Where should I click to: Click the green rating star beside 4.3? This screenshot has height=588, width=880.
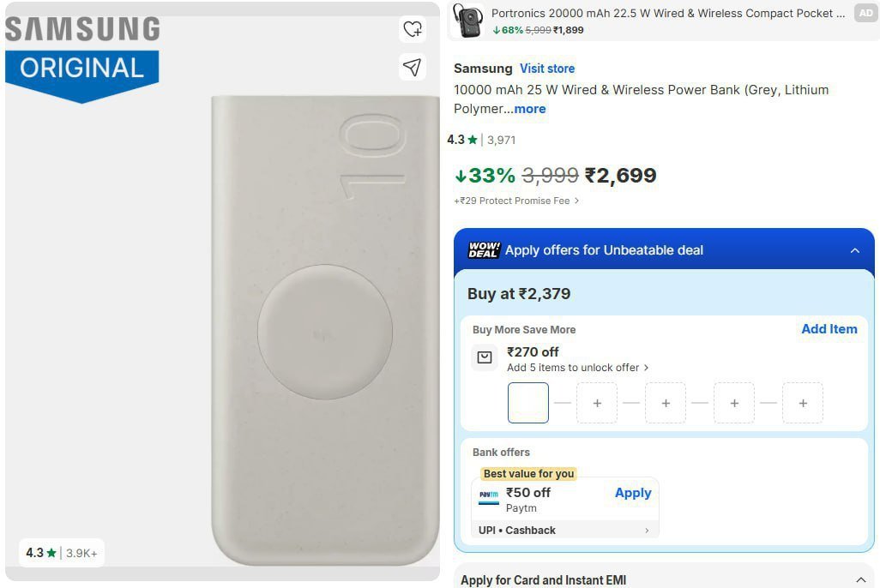[473, 140]
